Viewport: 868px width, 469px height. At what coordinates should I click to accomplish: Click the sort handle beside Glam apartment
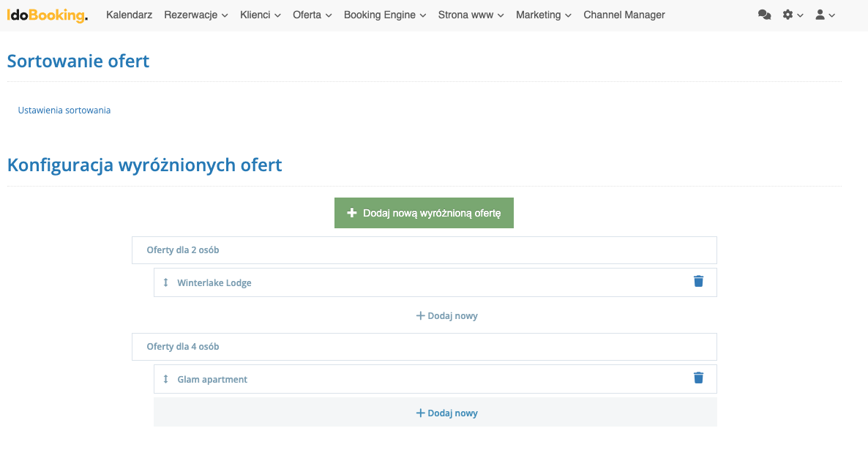165,378
